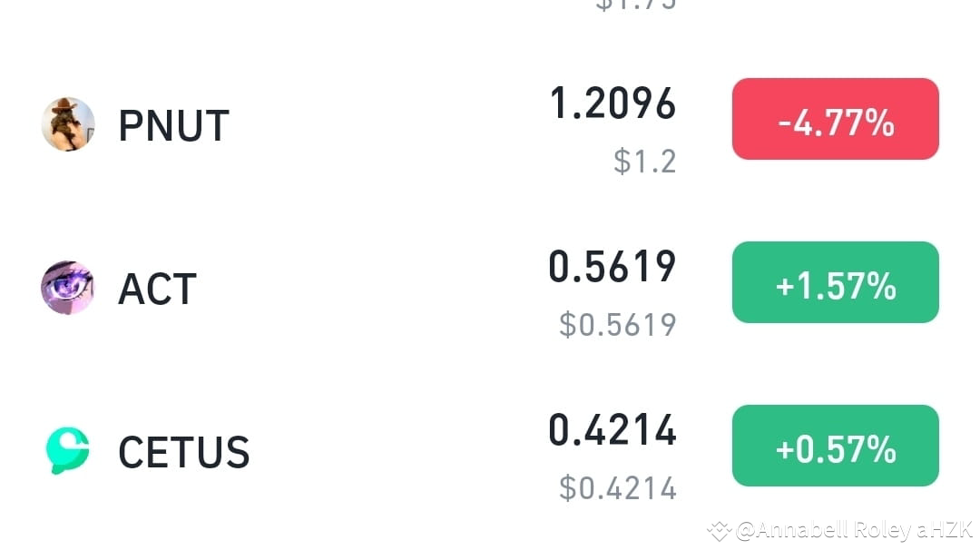Toggle the -4.77% red change badge to USD
Viewport: 980px width, 550px height.
point(834,119)
